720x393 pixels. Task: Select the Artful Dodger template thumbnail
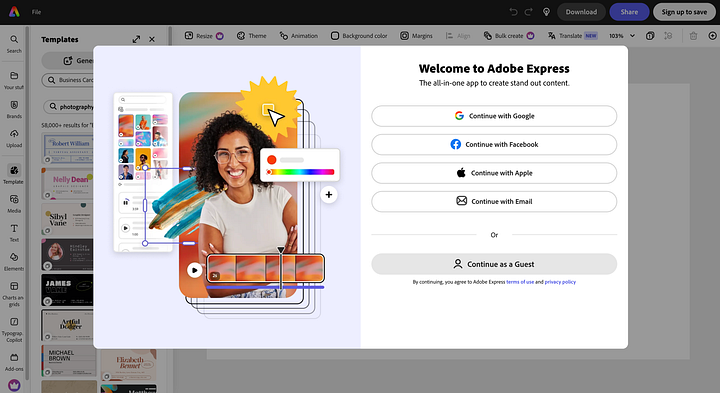tap(68, 325)
